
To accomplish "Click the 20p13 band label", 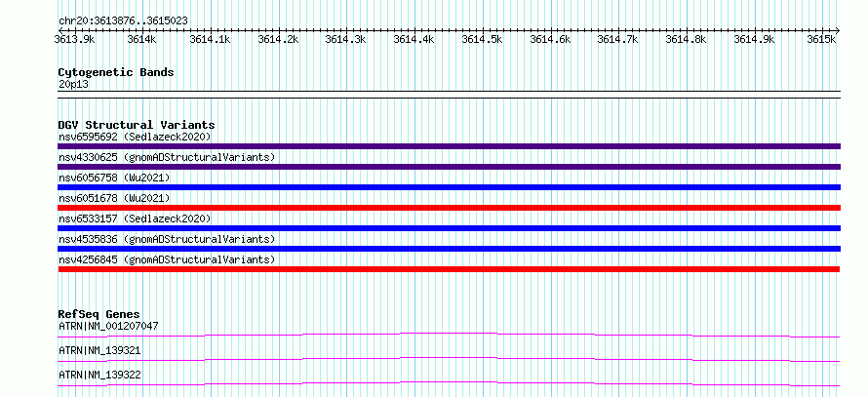I will 73,85.
